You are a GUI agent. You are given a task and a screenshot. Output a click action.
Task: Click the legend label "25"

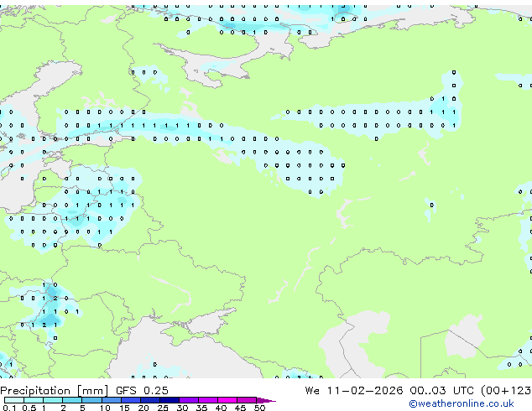(163, 408)
